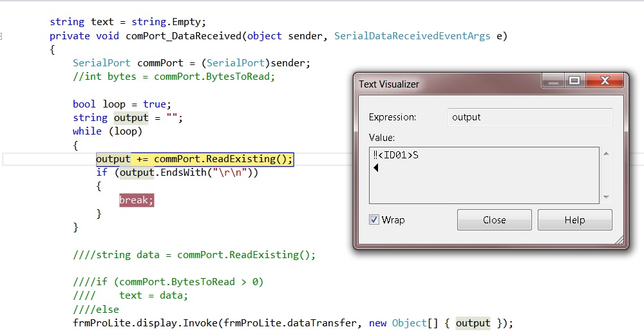The height and width of the screenshot is (336, 644).
Task: Maximize the Text Visualizer window
Action: [574, 80]
